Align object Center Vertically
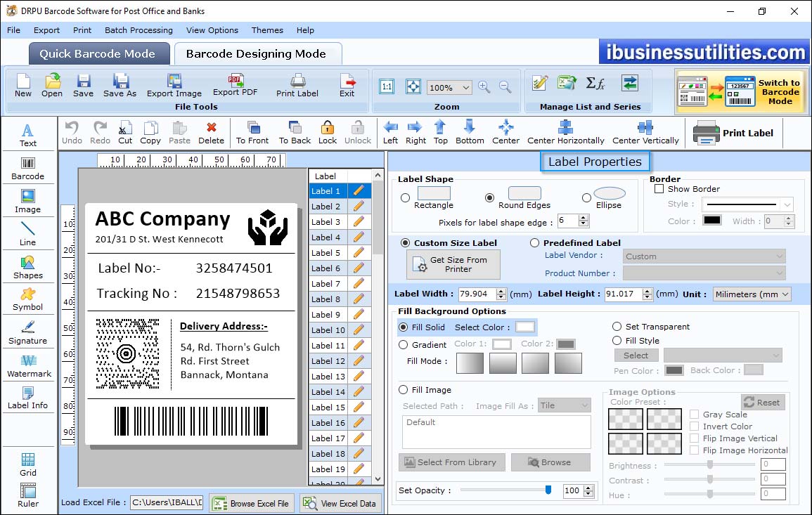This screenshot has width=812, height=515. (x=645, y=133)
